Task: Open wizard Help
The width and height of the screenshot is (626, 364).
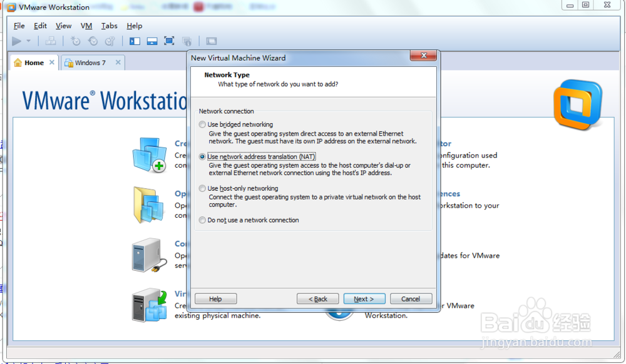Action: (x=215, y=298)
